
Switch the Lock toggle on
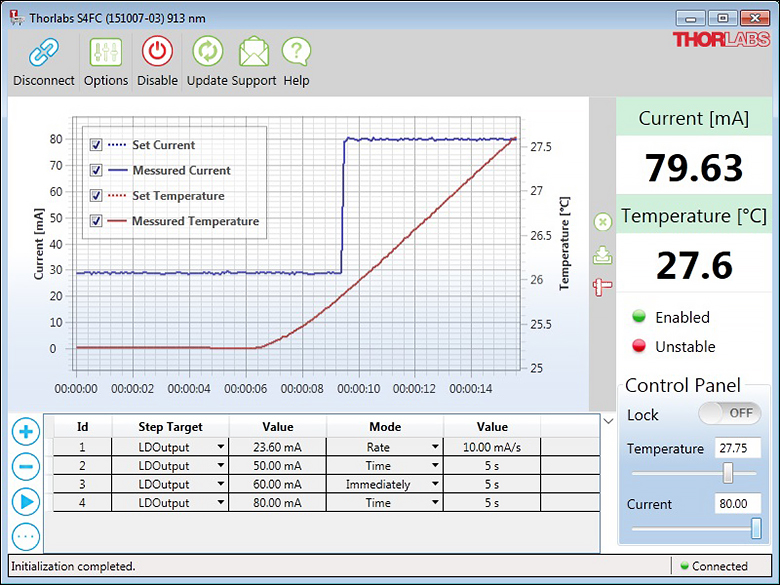pyautogui.click(x=729, y=413)
